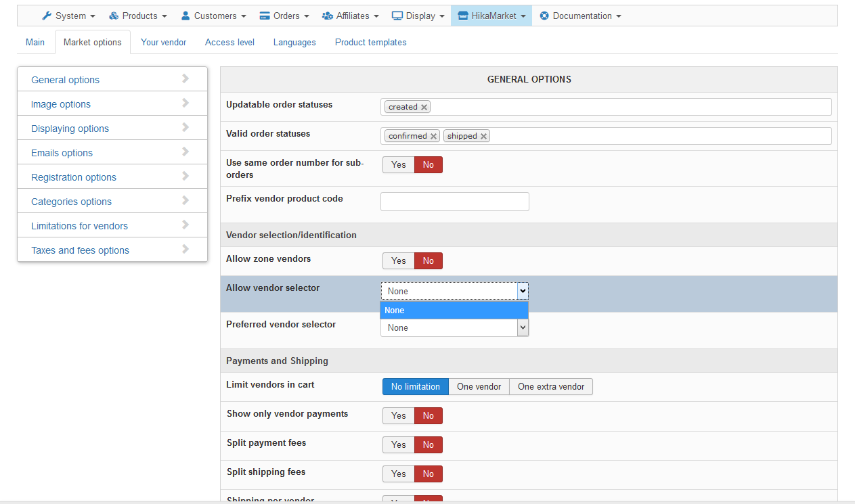Click the Documentation lifebuoy icon
855x504 pixels.
(544, 16)
